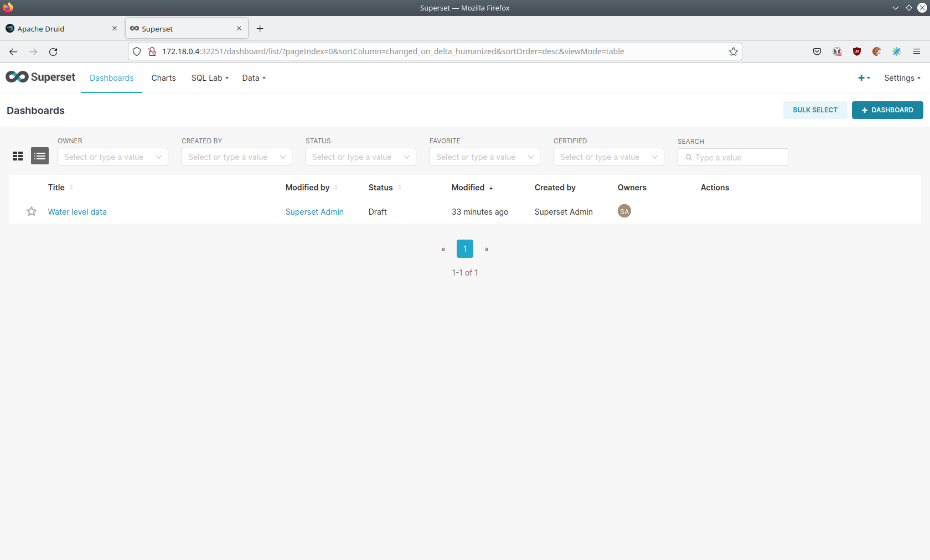Bookmark this page with star icon
Image resolution: width=930 pixels, height=560 pixels.
[733, 51]
